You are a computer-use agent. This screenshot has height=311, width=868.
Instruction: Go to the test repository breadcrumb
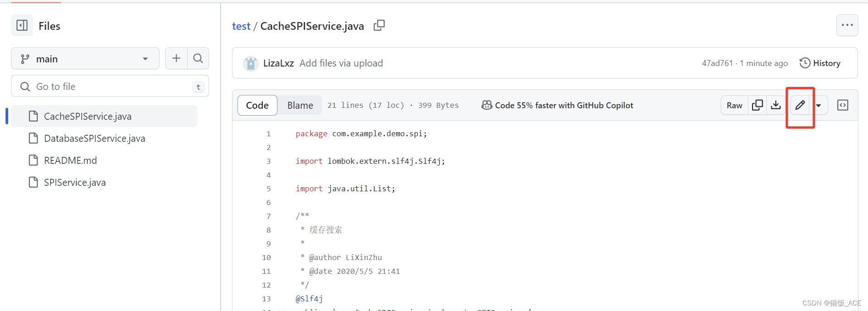[x=241, y=26]
